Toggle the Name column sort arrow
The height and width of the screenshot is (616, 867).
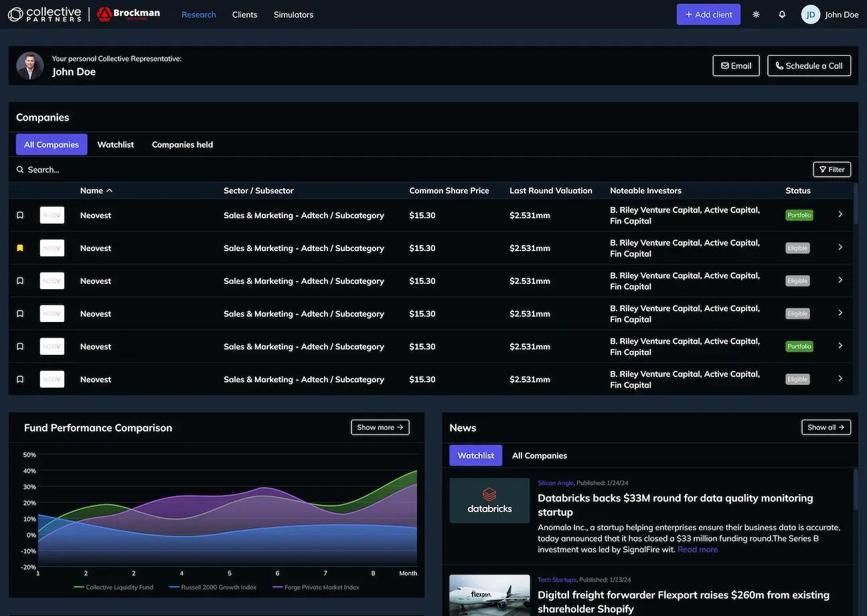pos(110,191)
